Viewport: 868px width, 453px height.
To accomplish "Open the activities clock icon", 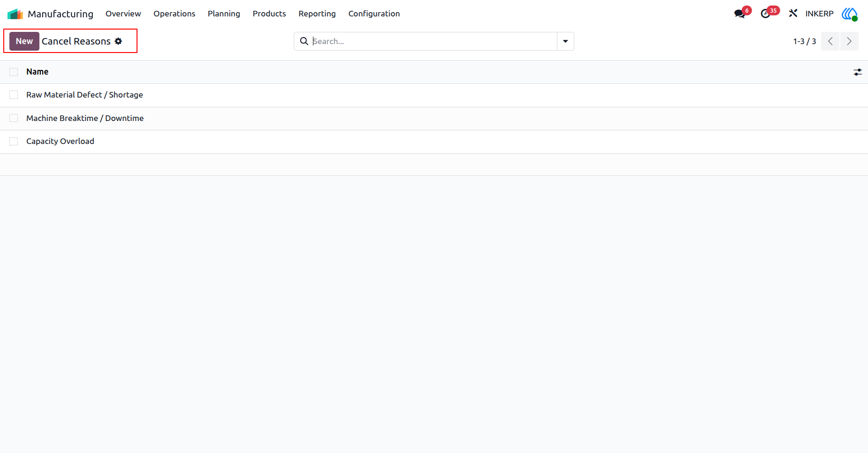I will tap(765, 14).
